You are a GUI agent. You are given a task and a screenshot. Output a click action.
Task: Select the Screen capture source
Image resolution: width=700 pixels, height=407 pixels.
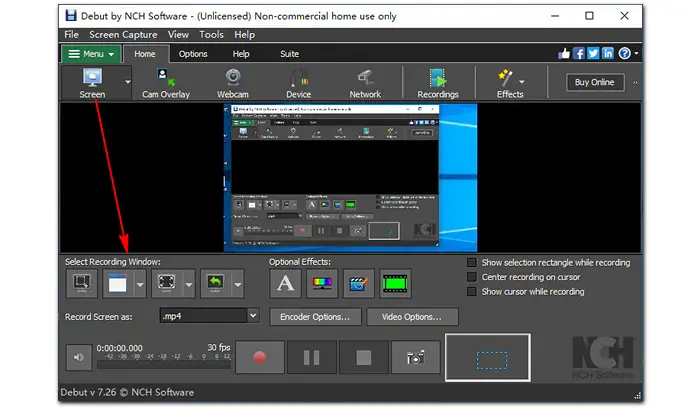(x=92, y=83)
